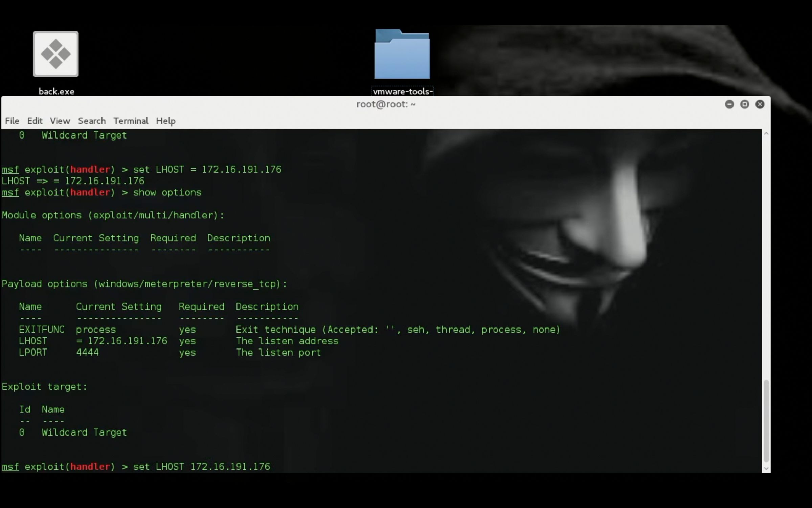Open the View menu

click(x=60, y=121)
